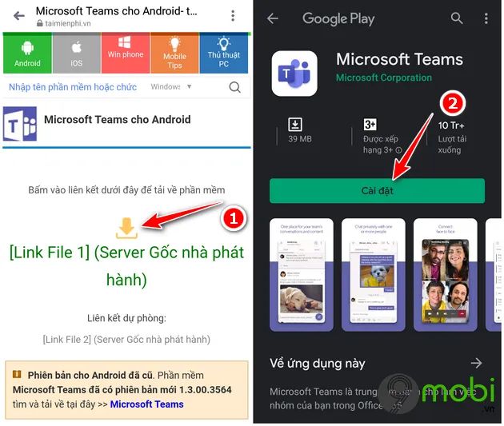Open second screenshot showing chat
Image resolution: width=504 pixels, height=426 pixels.
click(373, 275)
